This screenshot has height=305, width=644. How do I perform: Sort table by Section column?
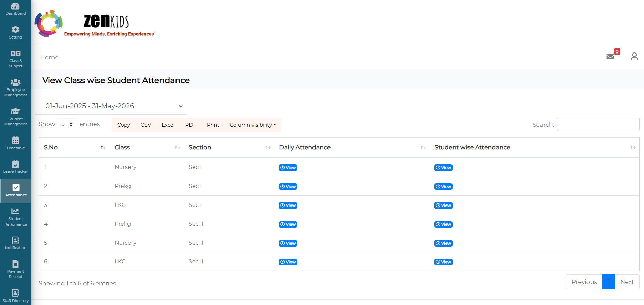pos(229,147)
